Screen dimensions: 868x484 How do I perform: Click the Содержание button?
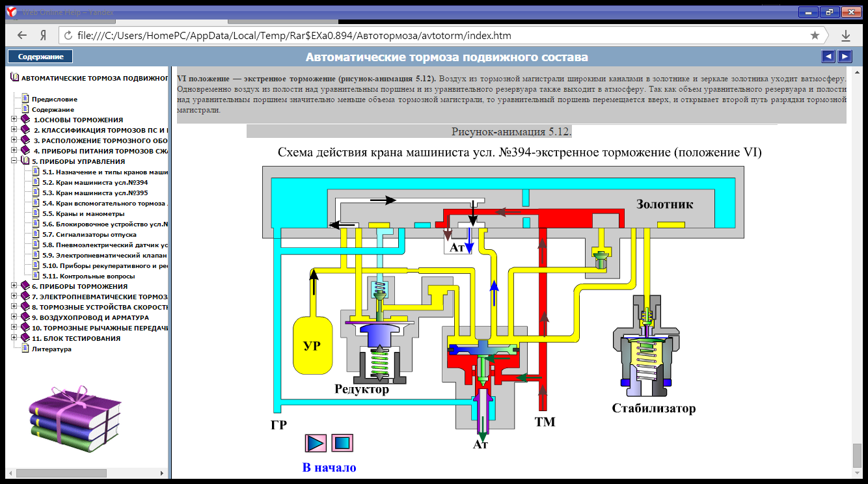40,57
